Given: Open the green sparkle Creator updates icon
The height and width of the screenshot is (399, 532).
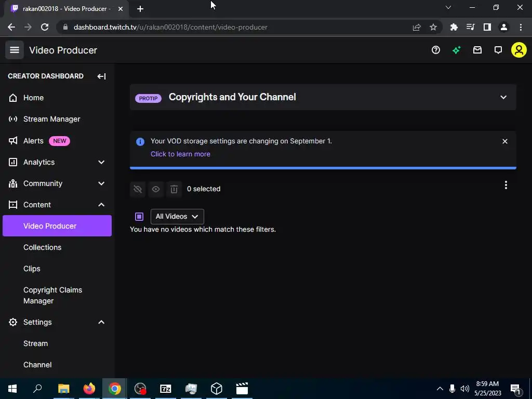Looking at the screenshot, I should point(456,50).
